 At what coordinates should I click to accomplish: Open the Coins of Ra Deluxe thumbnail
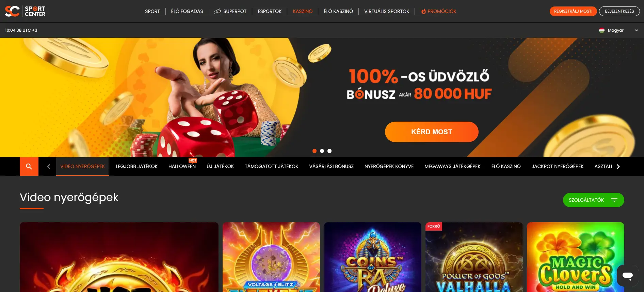[x=373, y=257]
